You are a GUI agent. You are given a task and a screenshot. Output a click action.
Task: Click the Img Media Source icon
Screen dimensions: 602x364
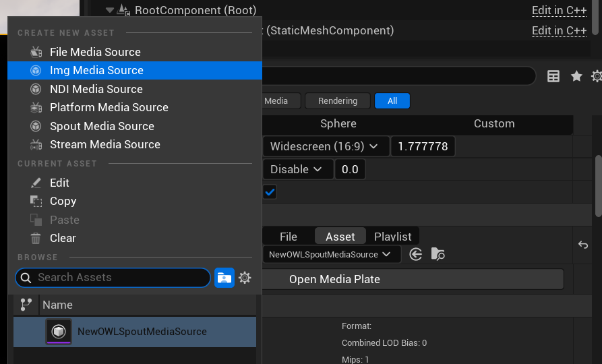36,70
